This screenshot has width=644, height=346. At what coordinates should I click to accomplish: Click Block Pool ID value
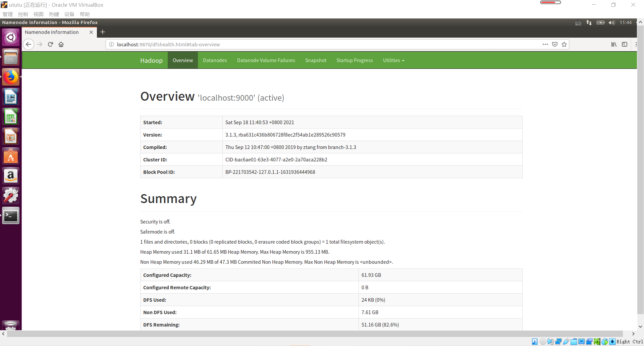(270, 172)
